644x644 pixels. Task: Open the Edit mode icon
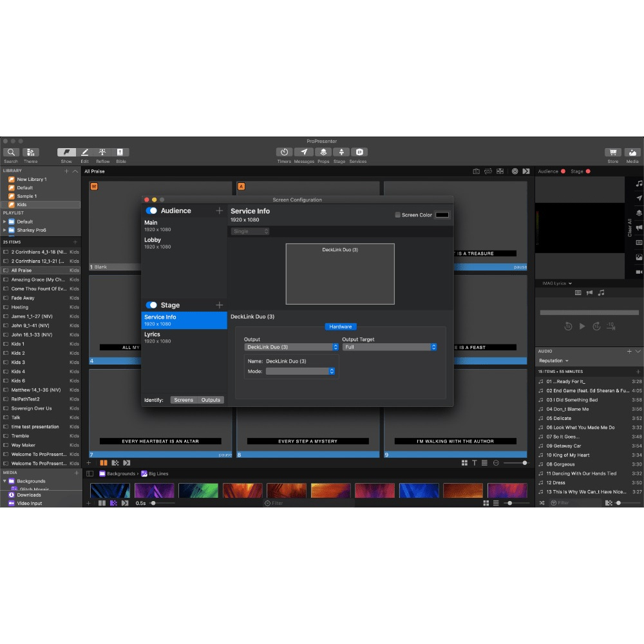click(x=84, y=153)
